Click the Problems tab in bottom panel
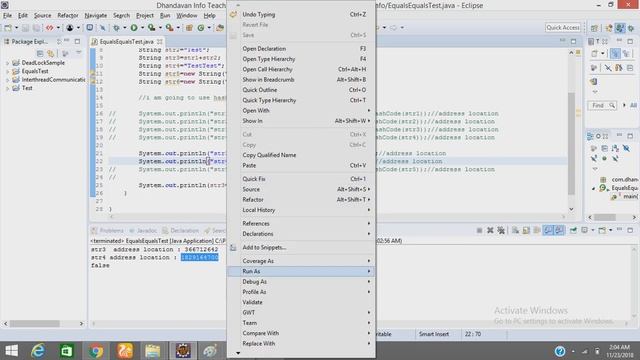 (x=107, y=231)
